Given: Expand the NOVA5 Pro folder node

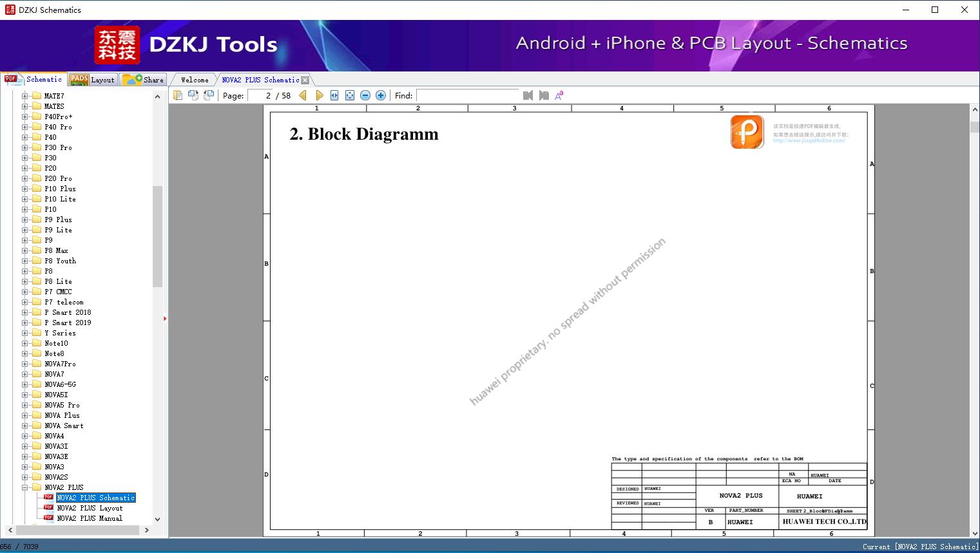Looking at the screenshot, I should 25,405.
